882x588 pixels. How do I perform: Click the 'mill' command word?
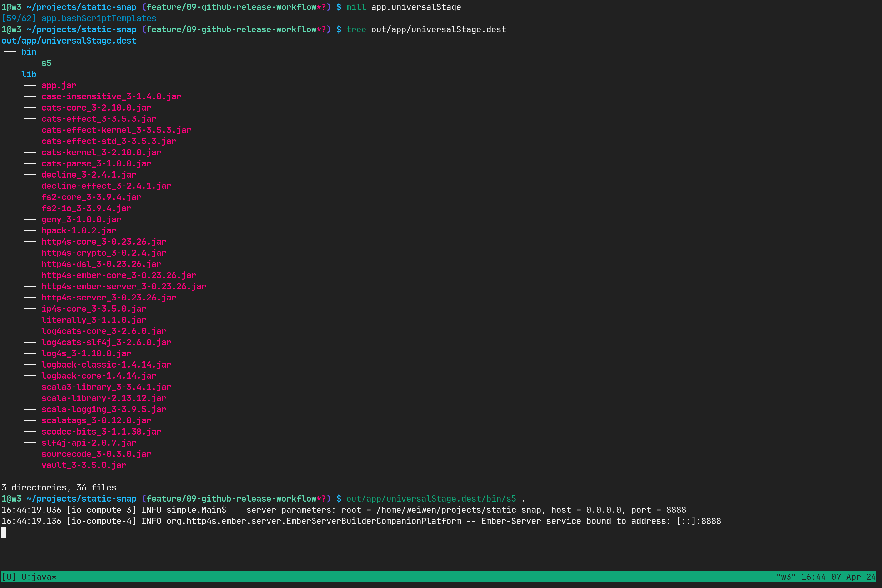tap(356, 7)
